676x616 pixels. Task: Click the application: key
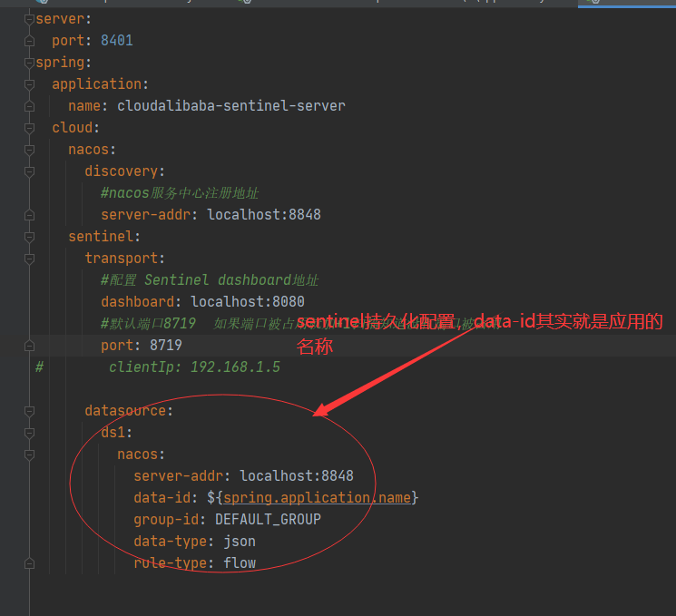click(x=100, y=84)
